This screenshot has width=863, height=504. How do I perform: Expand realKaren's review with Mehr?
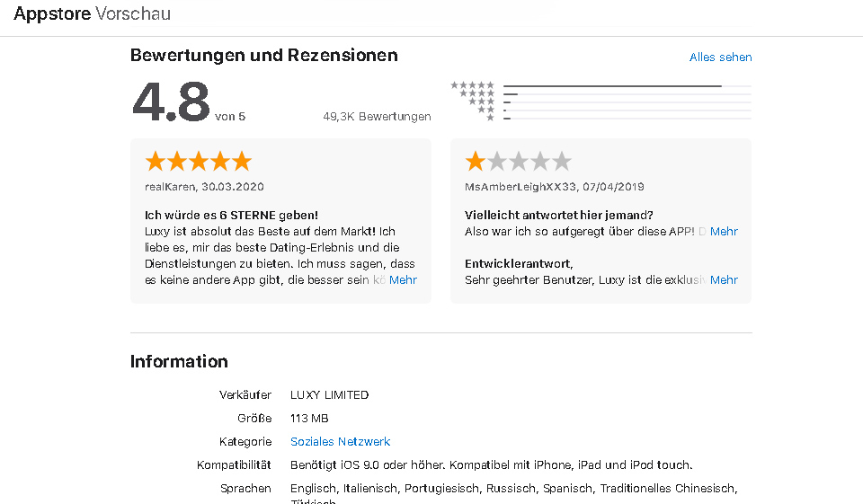click(x=403, y=280)
